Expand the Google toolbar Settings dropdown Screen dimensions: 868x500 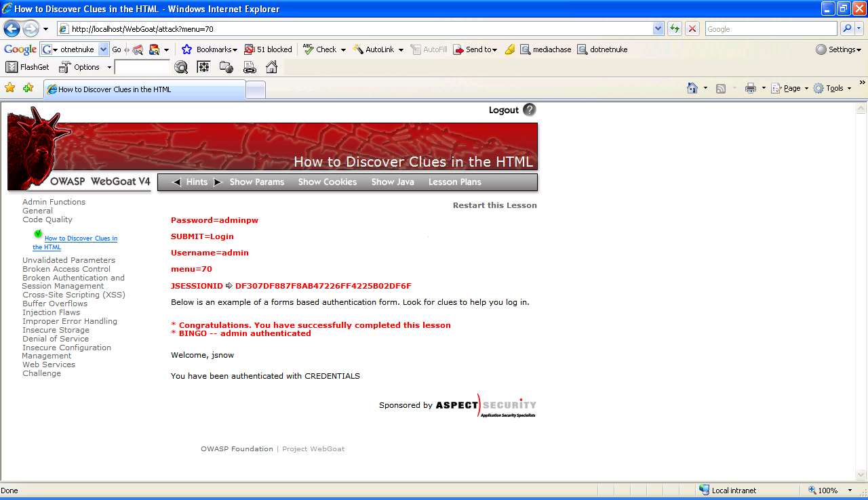click(839, 49)
